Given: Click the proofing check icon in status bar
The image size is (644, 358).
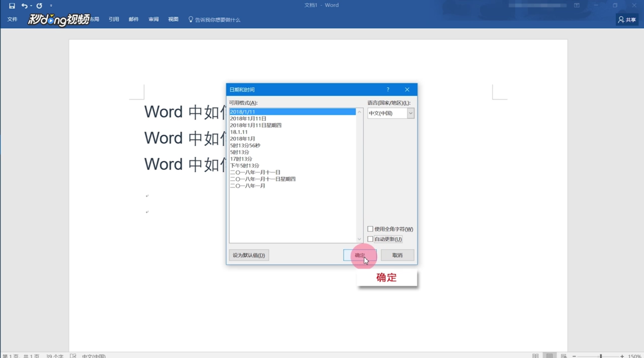Looking at the screenshot, I should [x=73, y=355].
